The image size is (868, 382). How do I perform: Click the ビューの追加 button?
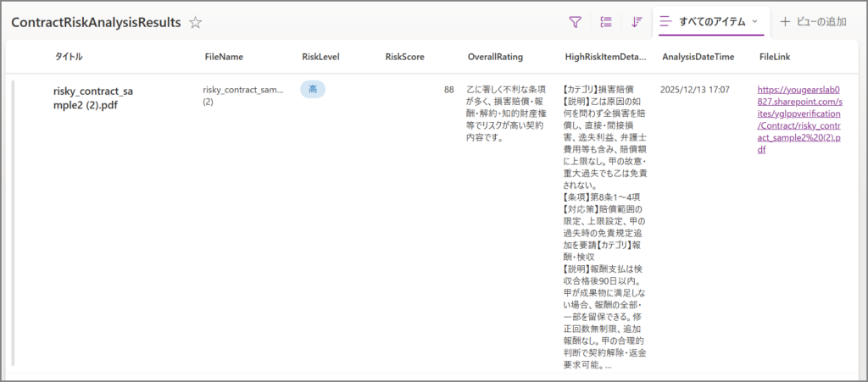coord(812,21)
